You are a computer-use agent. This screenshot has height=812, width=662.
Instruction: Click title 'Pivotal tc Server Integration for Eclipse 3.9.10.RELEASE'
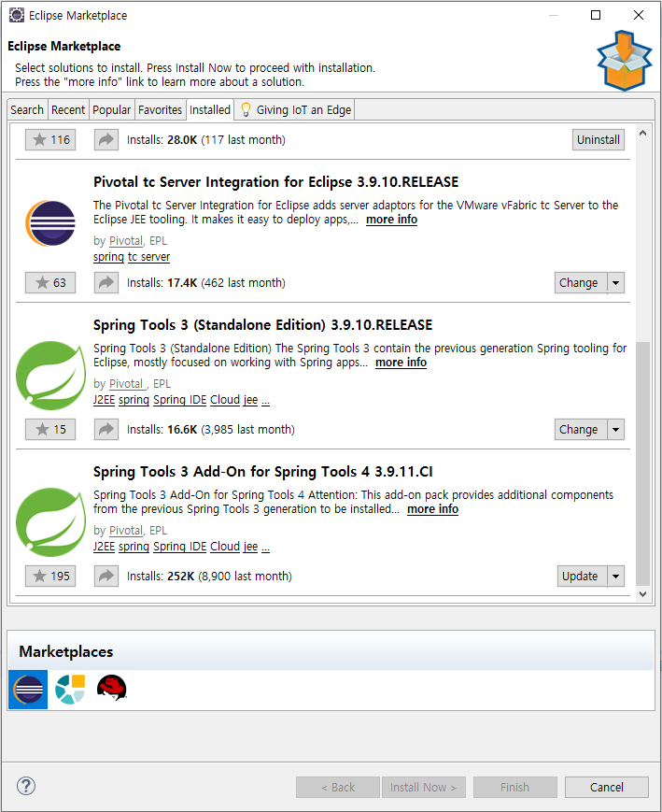[275, 182]
